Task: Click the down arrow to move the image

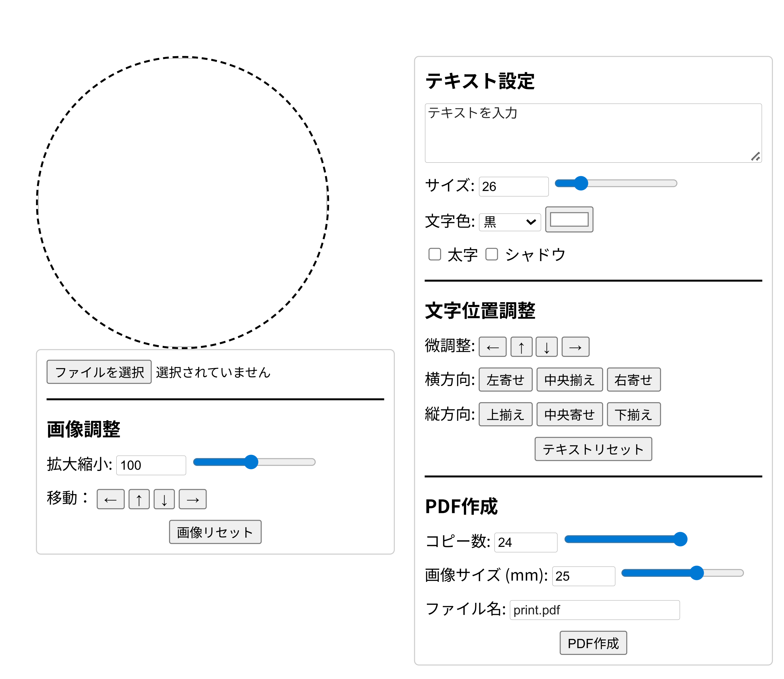Action: tap(164, 499)
